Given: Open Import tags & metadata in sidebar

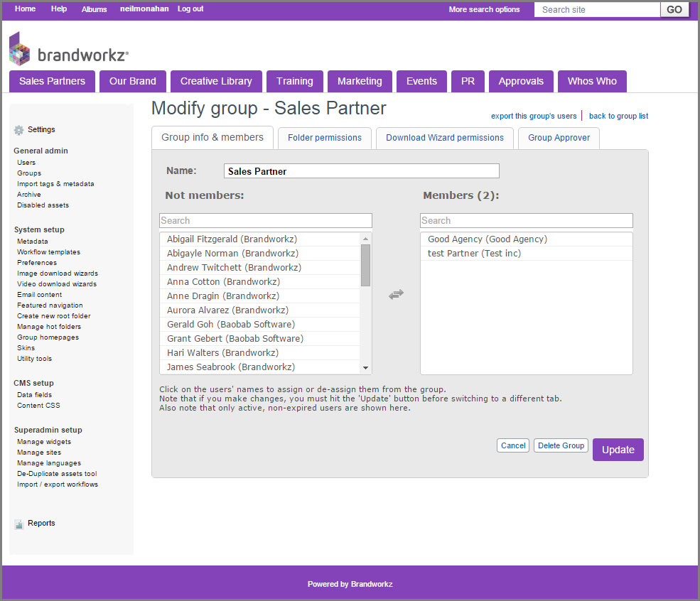Looking at the screenshot, I should (x=55, y=184).
